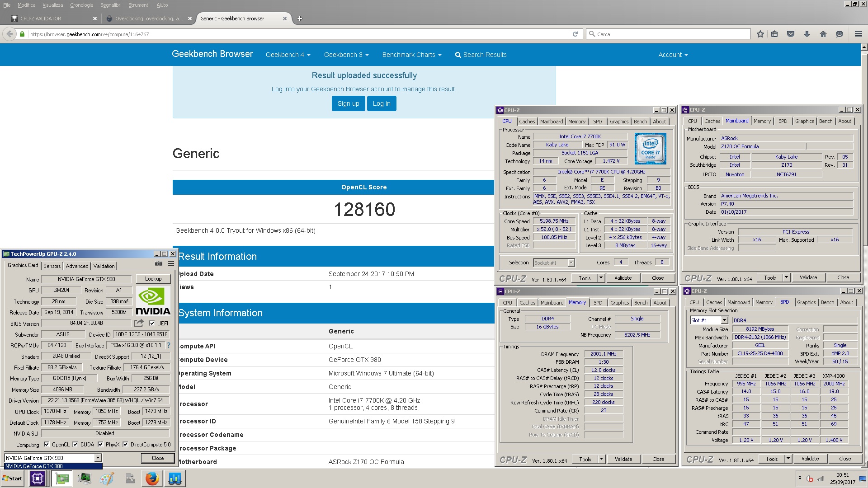Open a new browser tab with plus
Image resolution: width=868 pixels, height=488 pixels.
[300, 19]
